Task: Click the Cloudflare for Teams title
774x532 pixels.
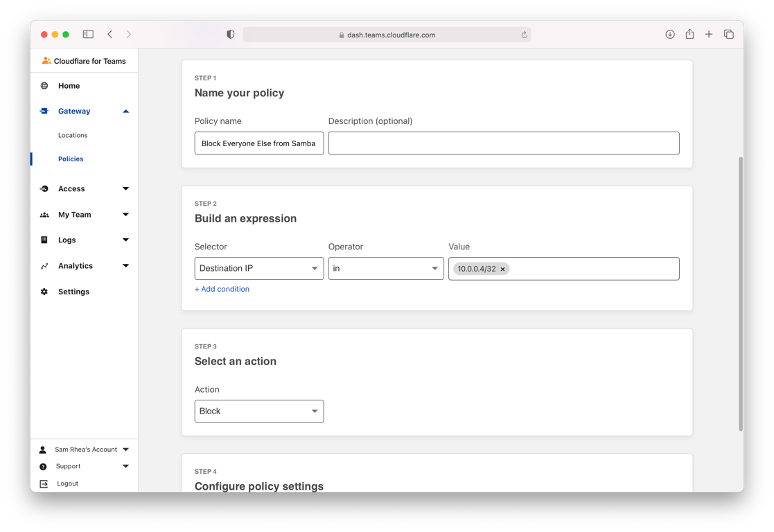Action: [x=90, y=61]
